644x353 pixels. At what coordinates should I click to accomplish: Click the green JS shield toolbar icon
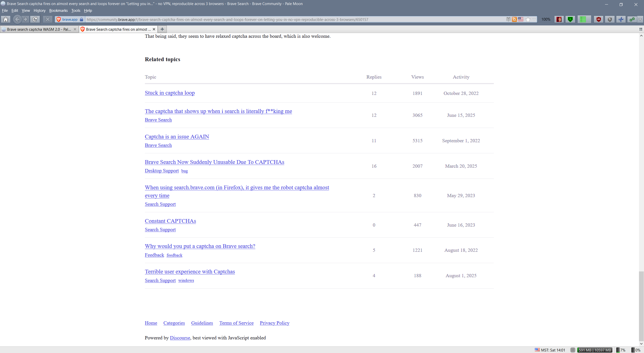pyautogui.click(x=570, y=19)
